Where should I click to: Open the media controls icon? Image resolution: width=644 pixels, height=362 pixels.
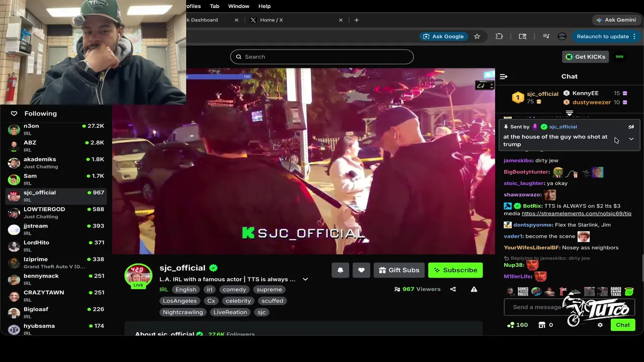pos(546,36)
